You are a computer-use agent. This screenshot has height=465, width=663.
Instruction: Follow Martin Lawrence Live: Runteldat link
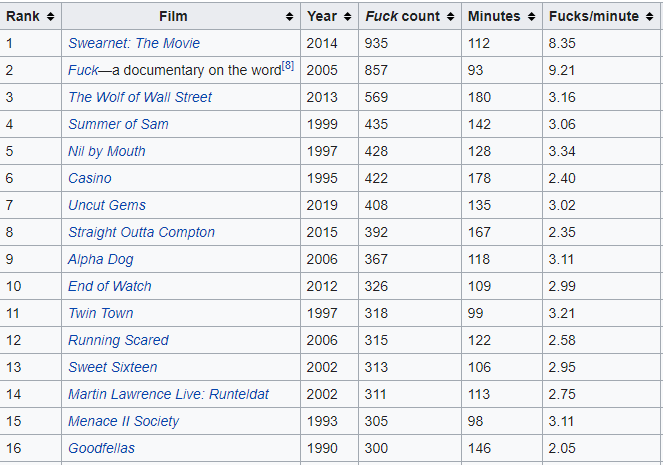tap(168, 394)
